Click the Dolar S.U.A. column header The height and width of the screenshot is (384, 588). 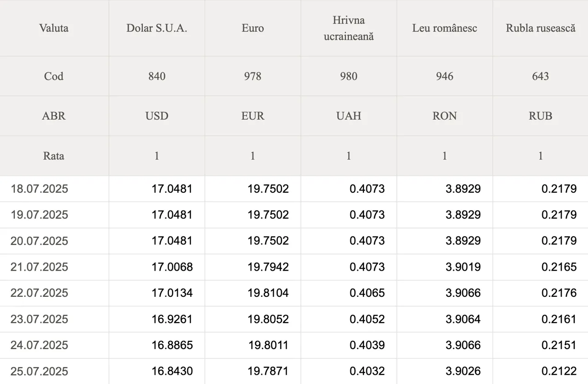tap(157, 28)
